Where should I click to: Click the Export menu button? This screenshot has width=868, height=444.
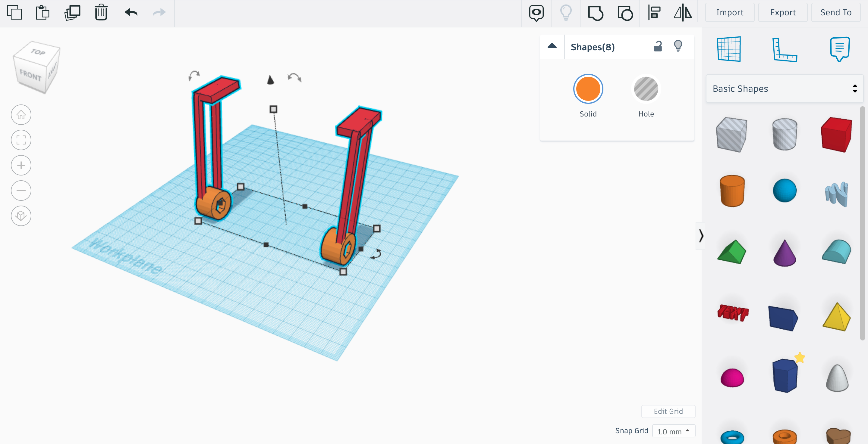[782, 13]
